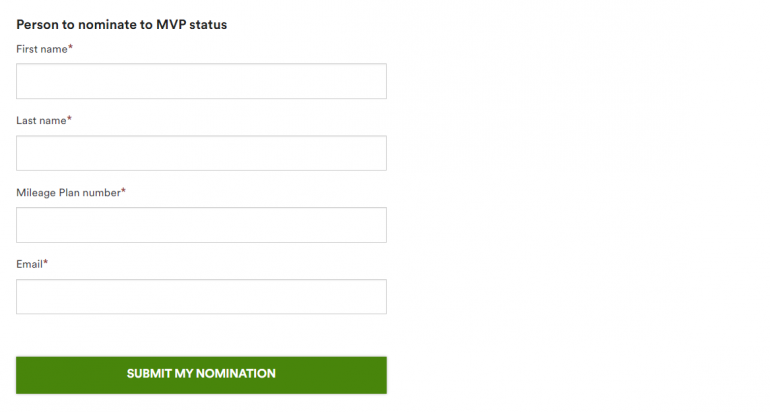Click the Email input field
The image size is (770, 412).
201,296
